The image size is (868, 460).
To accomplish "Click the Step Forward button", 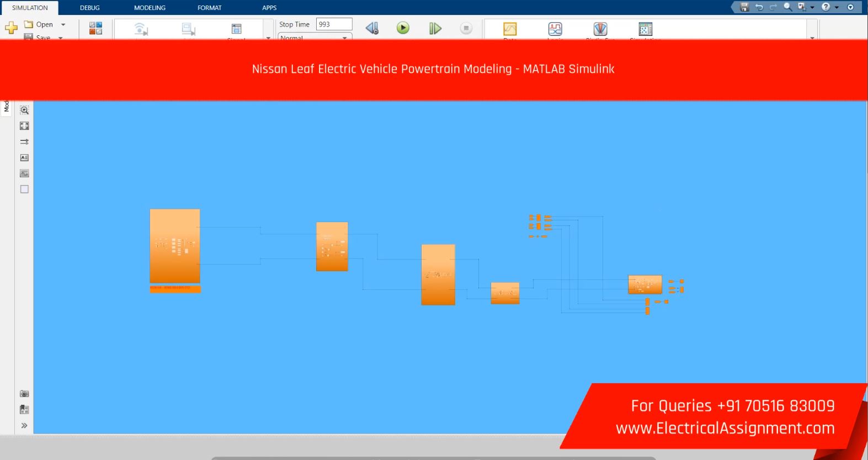I will coord(435,28).
